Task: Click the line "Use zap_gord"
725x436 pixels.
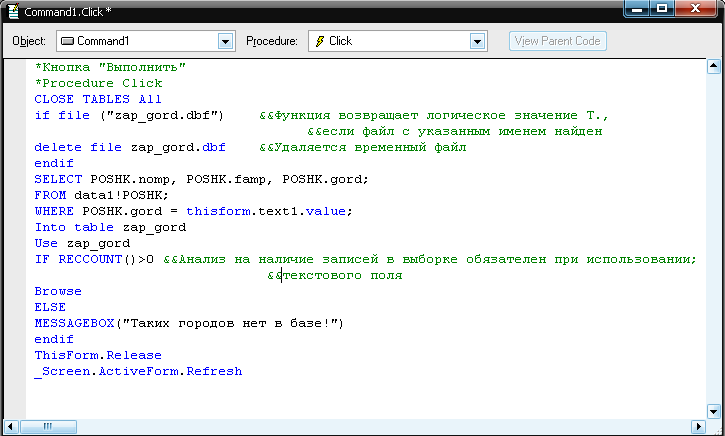Action: point(82,243)
